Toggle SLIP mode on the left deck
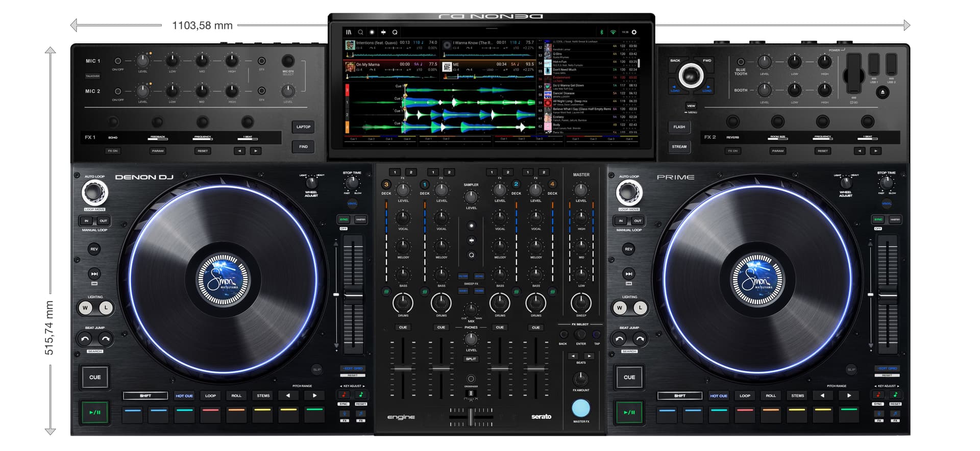The image size is (980, 451). pos(317,369)
